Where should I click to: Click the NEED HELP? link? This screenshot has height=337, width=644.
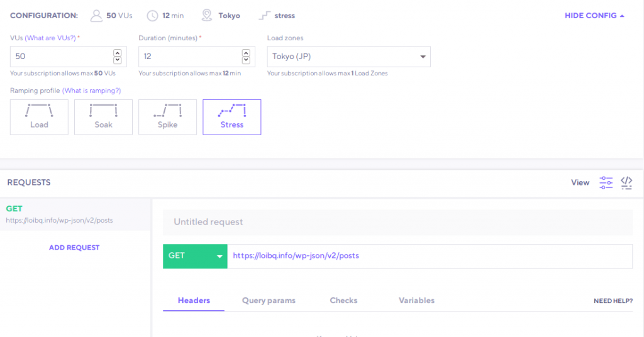pos(613,301)
